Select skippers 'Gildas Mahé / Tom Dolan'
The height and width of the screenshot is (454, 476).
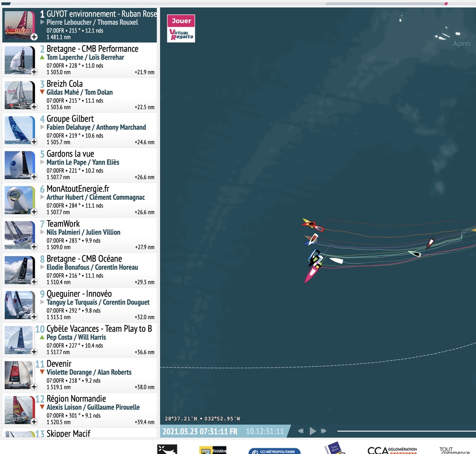[x=79, y=92]
